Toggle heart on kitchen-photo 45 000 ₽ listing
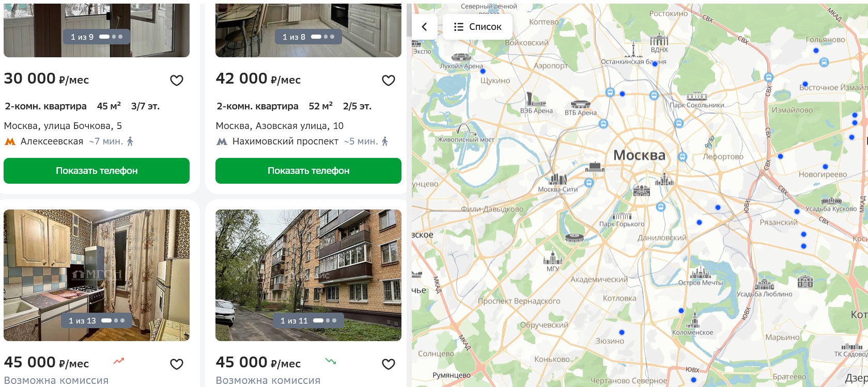Viewport: 868px width, 387px height. [177, 364]
